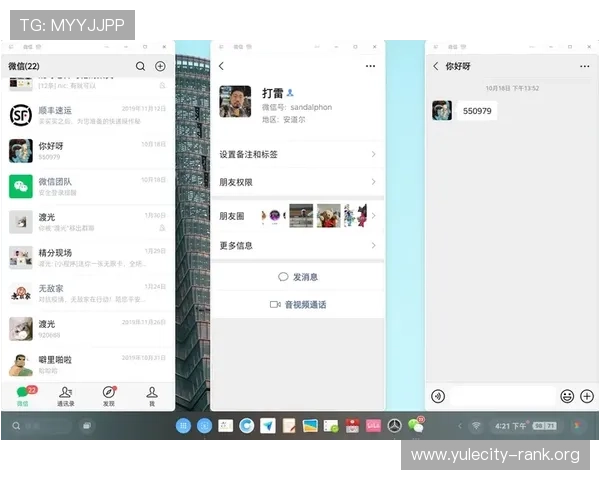Open the plus attachments menu in chat

pos(587,396)
